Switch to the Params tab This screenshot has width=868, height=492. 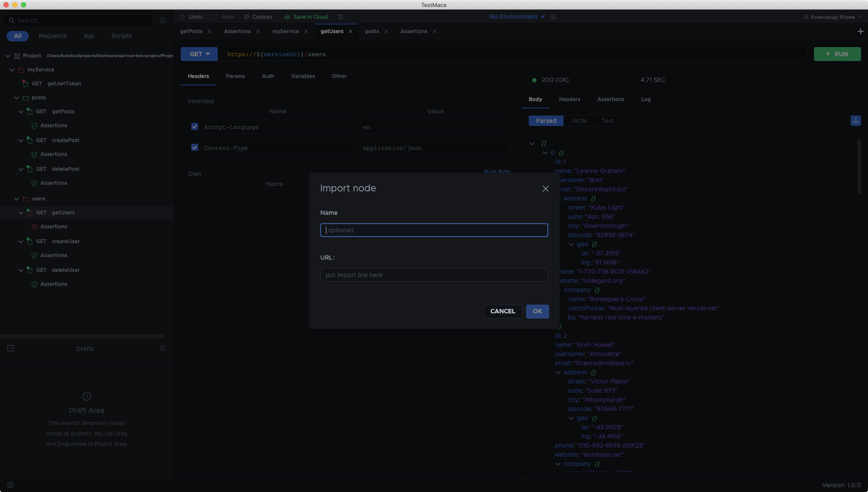(x=235, y=76)
